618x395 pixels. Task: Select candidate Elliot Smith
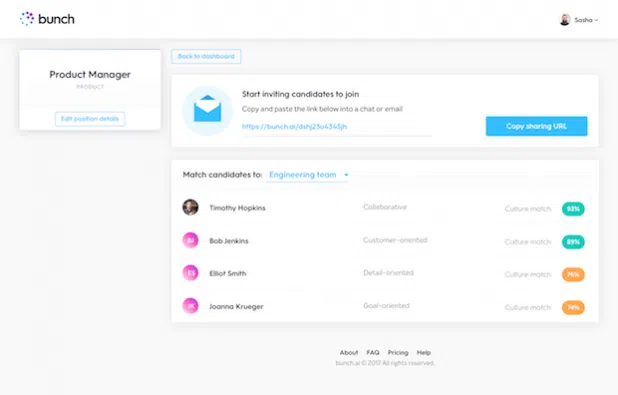point(228,273)
